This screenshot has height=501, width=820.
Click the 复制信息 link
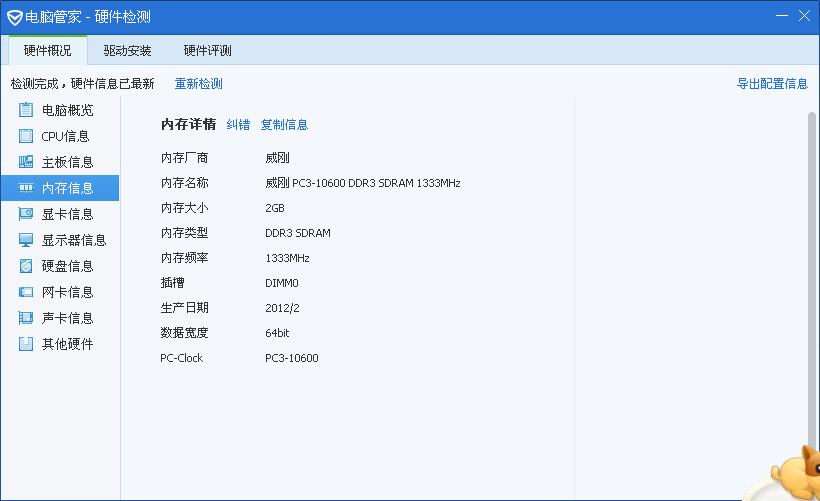[284, 124]
